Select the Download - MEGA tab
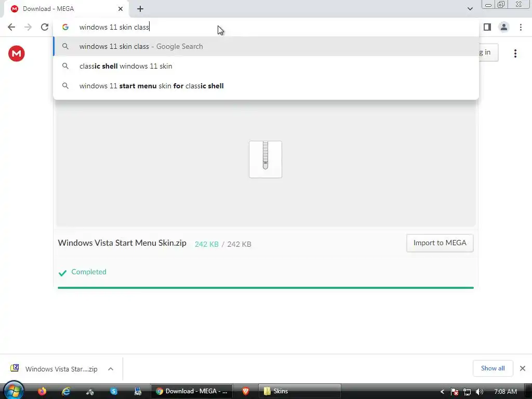Image resolution: width=532 pixels, height=399 pixels. point(66,9)
